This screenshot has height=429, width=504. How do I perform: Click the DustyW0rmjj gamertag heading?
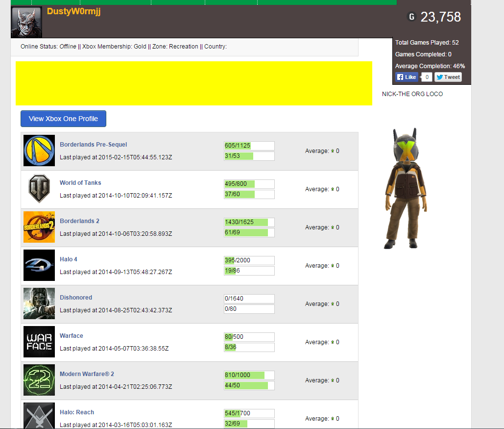pyautogui.click(x=73, y=11)
